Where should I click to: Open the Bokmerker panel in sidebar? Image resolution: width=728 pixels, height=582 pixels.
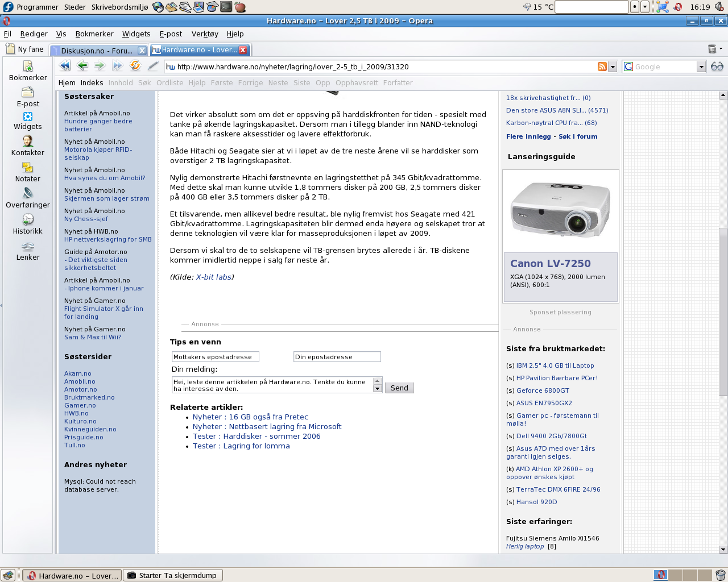point(28,71)
